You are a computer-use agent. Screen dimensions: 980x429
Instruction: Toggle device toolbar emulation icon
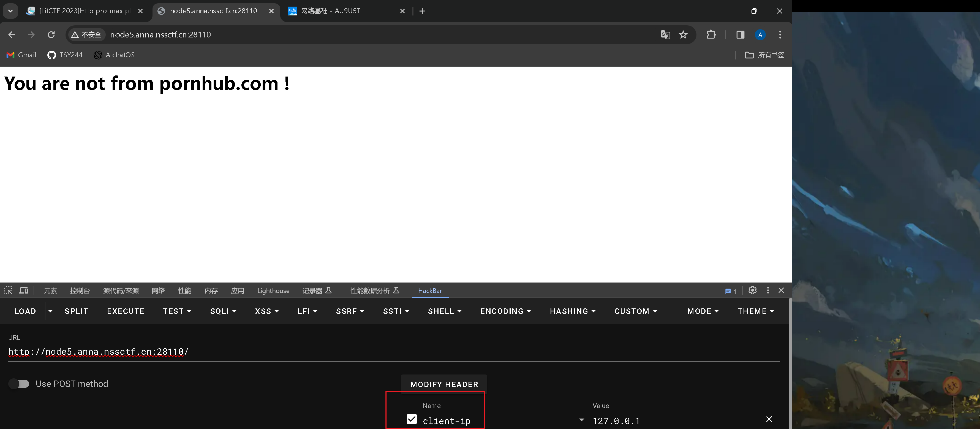coord(24,290)
